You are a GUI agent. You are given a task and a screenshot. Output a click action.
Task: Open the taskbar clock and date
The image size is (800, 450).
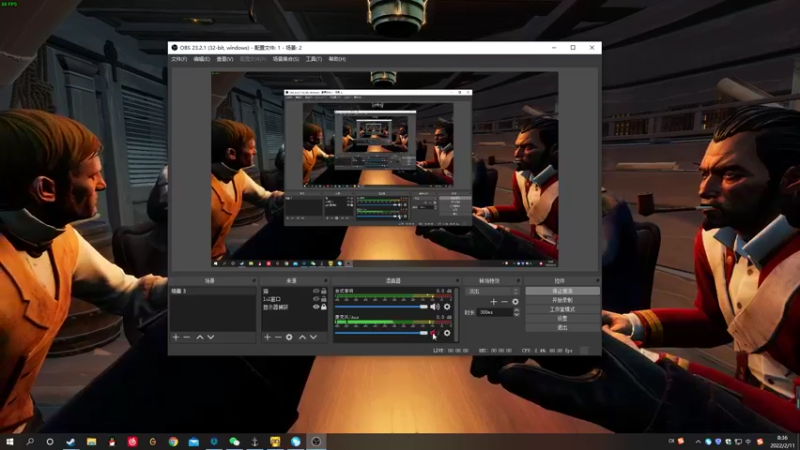click(x=782, y=442)
